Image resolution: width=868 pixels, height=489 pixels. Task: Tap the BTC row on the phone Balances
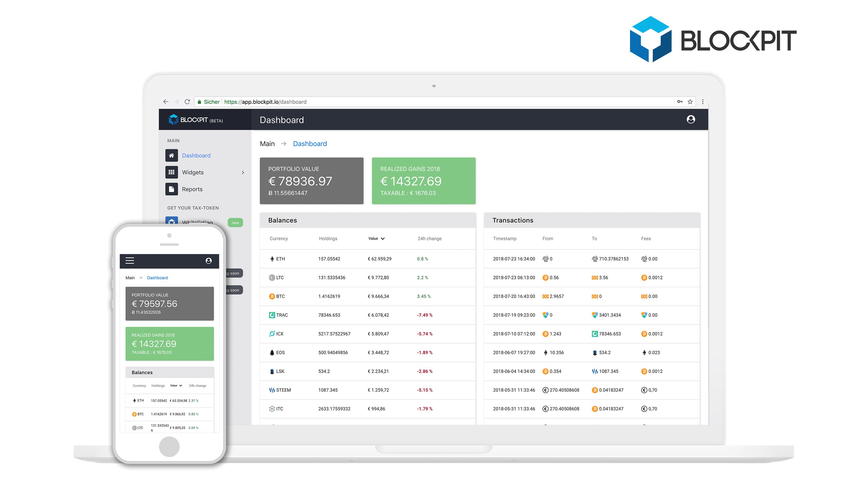(x=170, y=414)
